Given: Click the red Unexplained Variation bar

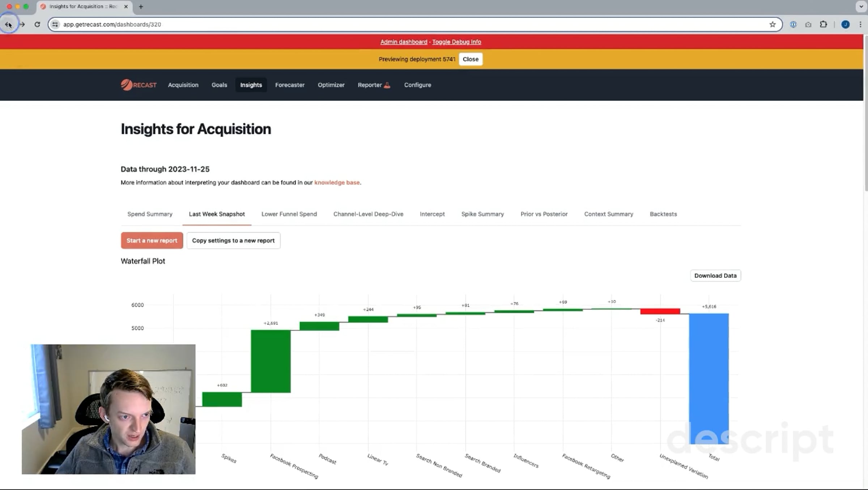Looking at the screenshot, I should point(660,311).
